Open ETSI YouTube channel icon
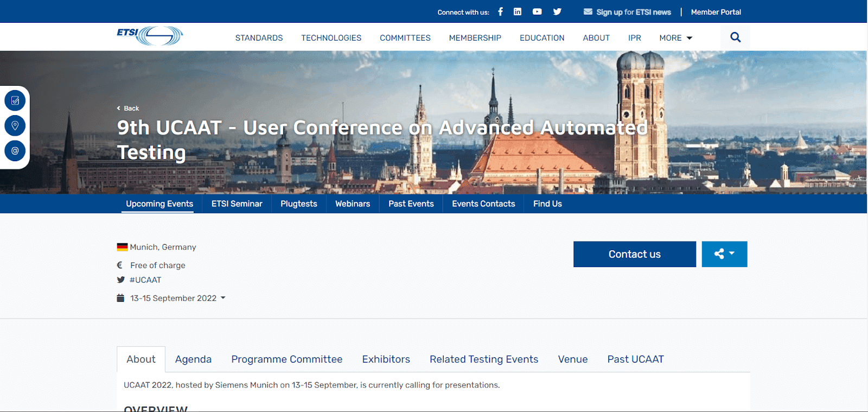 537,11
